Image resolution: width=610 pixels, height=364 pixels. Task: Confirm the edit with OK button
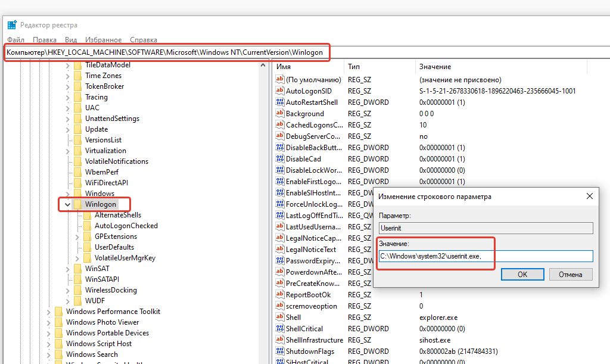tap(522, 275)
